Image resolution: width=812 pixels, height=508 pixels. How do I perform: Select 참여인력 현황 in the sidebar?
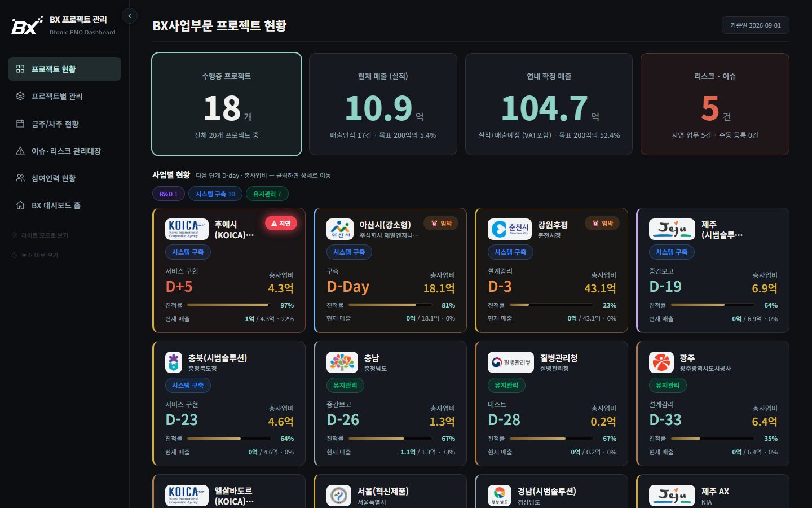click(x=64, y=178)
